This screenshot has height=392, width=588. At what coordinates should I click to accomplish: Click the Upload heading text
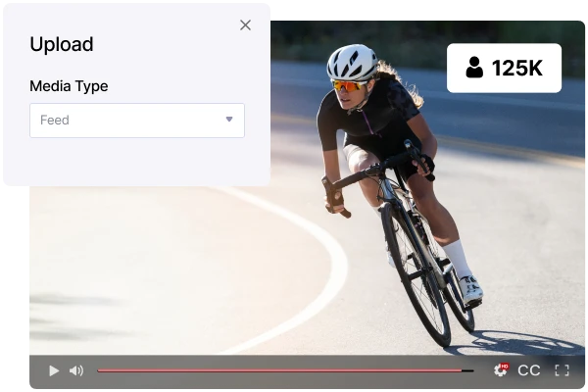tap(62, 45)
